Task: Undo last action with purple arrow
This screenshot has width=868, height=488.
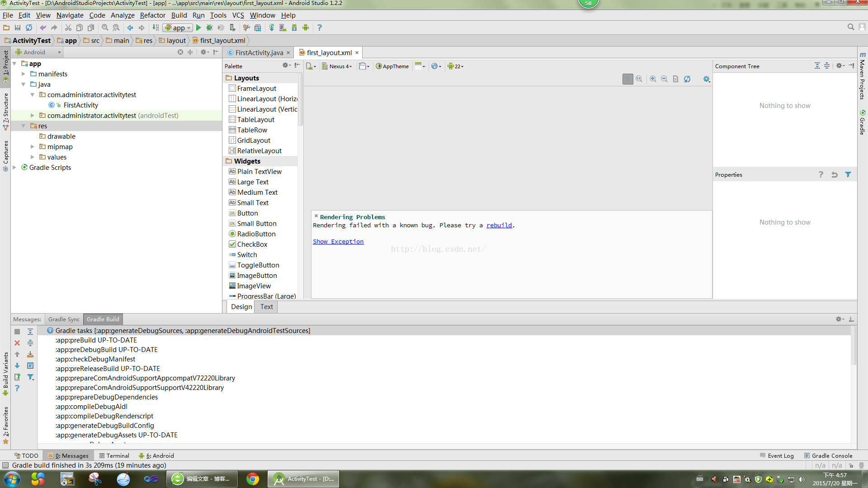Action: 43,28
